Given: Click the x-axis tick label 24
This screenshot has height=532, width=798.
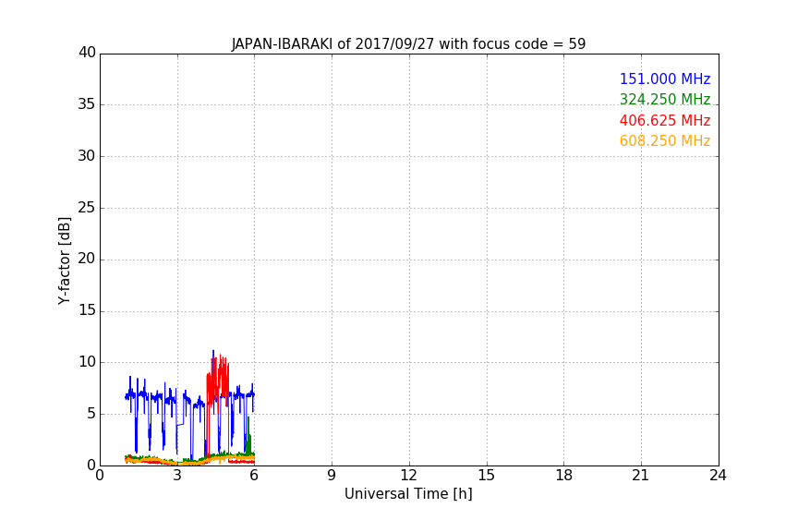Looking at the screenshot, I should (x=718, y=476).
